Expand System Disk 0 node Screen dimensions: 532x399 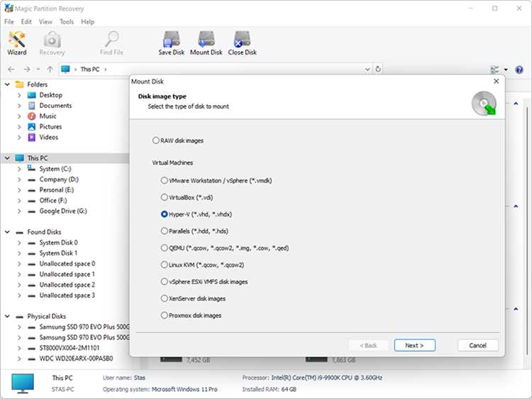tap(19, 243)
